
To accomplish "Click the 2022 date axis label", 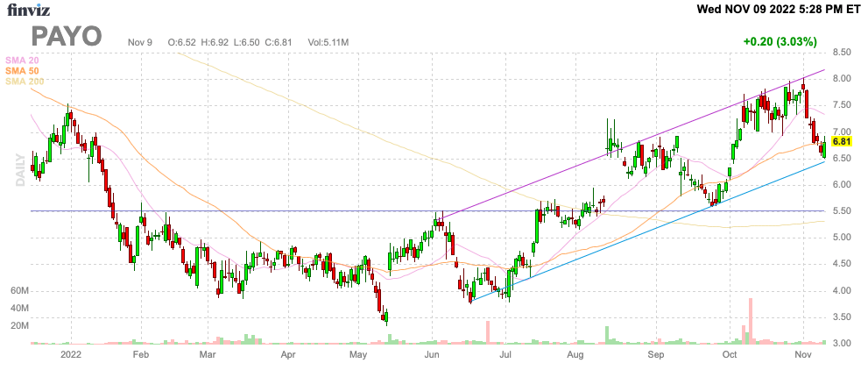I will click(72, 353).
